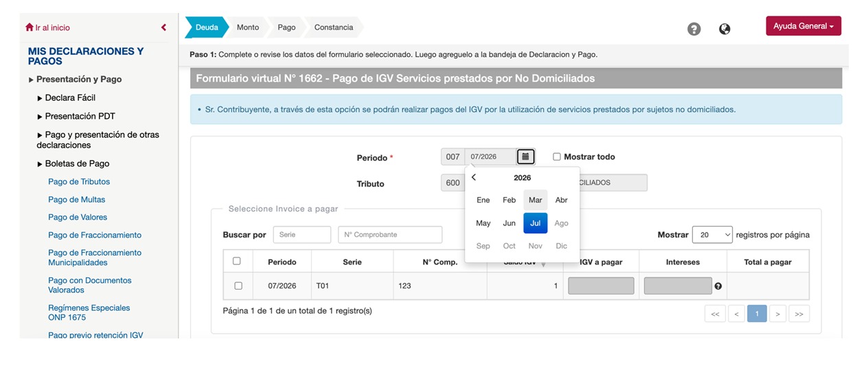Open Pago de Fraccionamiento link
The height and width of the screenshot is (370, 868).
pos(95,235)
